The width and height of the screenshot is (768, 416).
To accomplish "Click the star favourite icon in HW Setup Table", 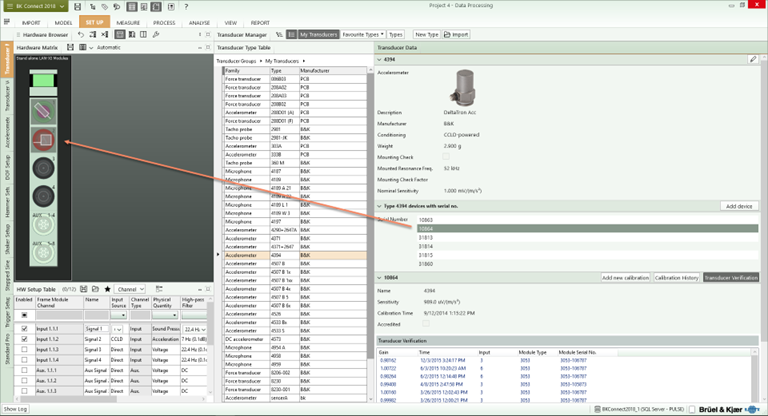I will click(x=107, y=289).
